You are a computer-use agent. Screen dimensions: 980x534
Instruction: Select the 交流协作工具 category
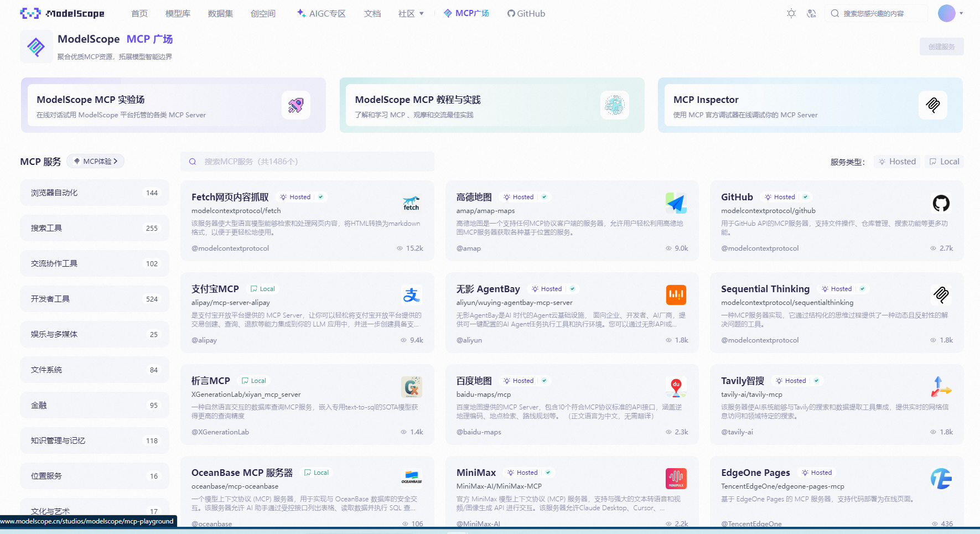point(95,263)
